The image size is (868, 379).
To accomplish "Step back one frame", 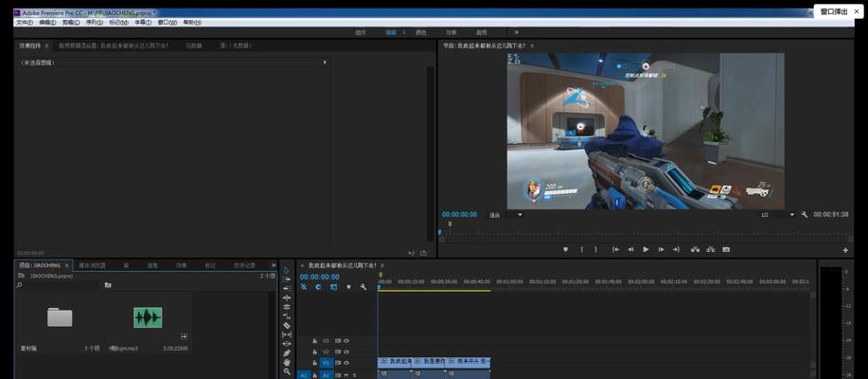I will pos(630,249).
